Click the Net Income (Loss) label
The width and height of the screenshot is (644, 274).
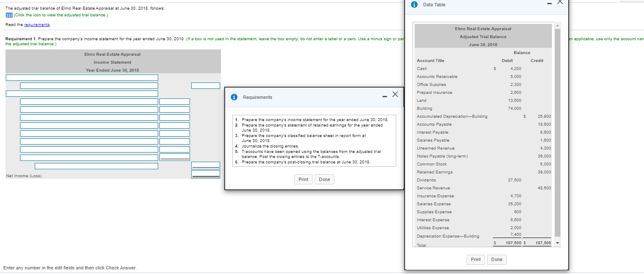pos(23,176)
